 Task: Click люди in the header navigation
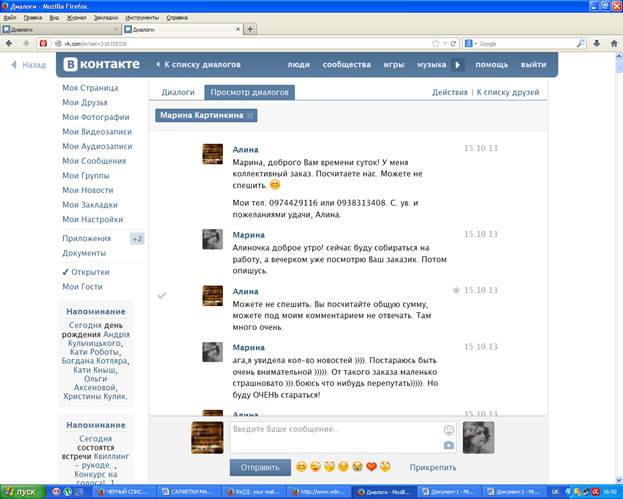pyautogui.click(x=298, y=64)
